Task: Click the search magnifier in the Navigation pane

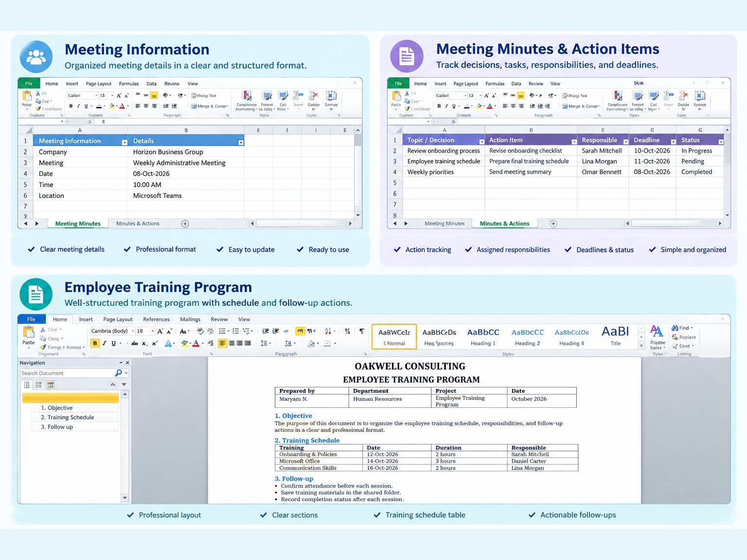Action: point(118,373)
